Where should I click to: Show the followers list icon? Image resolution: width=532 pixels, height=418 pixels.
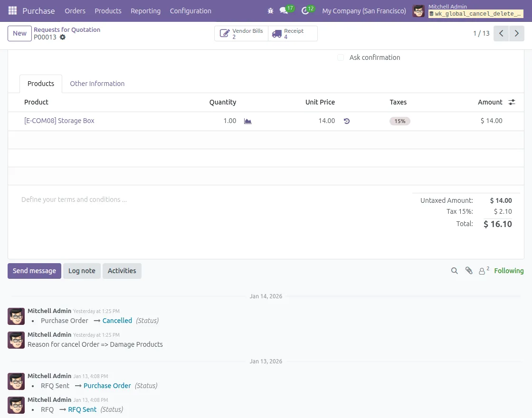pos(483,271)
